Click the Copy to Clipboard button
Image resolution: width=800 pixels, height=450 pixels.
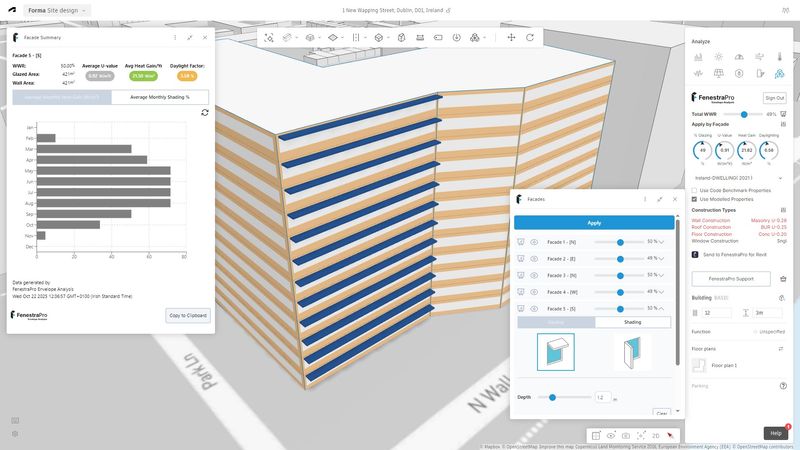(188, 316)
